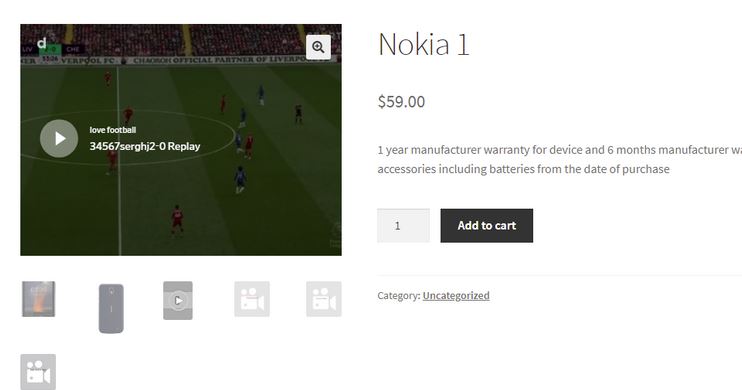Click the football pitch video preview
Viewport: 742px width, 390px height.
pos(181,199)
